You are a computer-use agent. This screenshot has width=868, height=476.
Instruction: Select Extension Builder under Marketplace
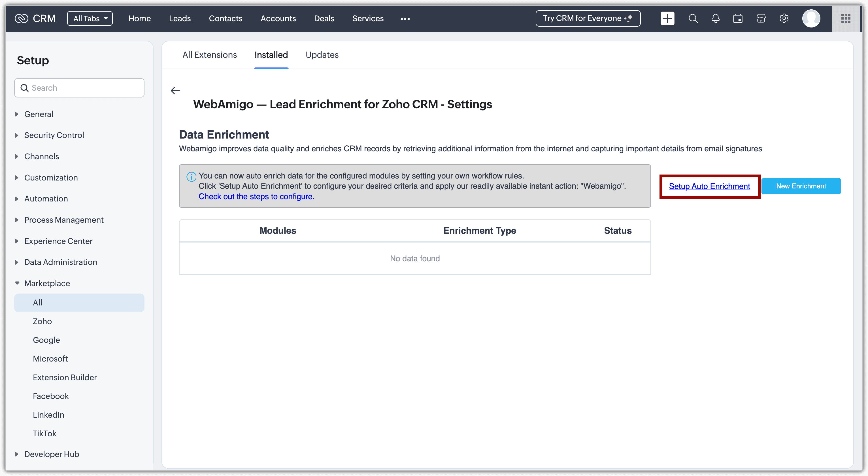point(65,377)
